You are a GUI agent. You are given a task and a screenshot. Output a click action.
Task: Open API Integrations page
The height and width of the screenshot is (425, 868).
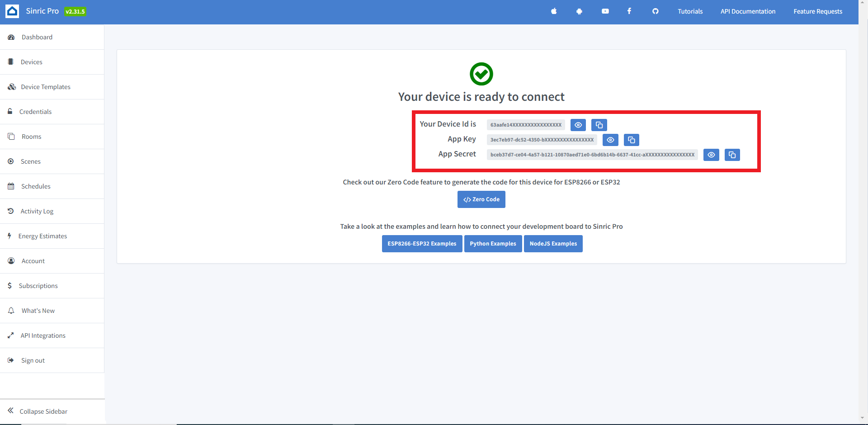pos(52,335)
